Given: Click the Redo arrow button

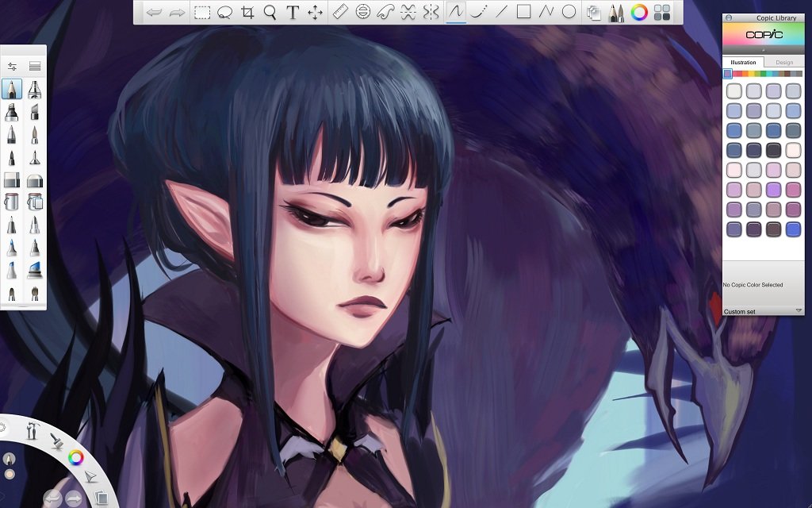Looking at the screenshot, I should [x=177, y=13].
